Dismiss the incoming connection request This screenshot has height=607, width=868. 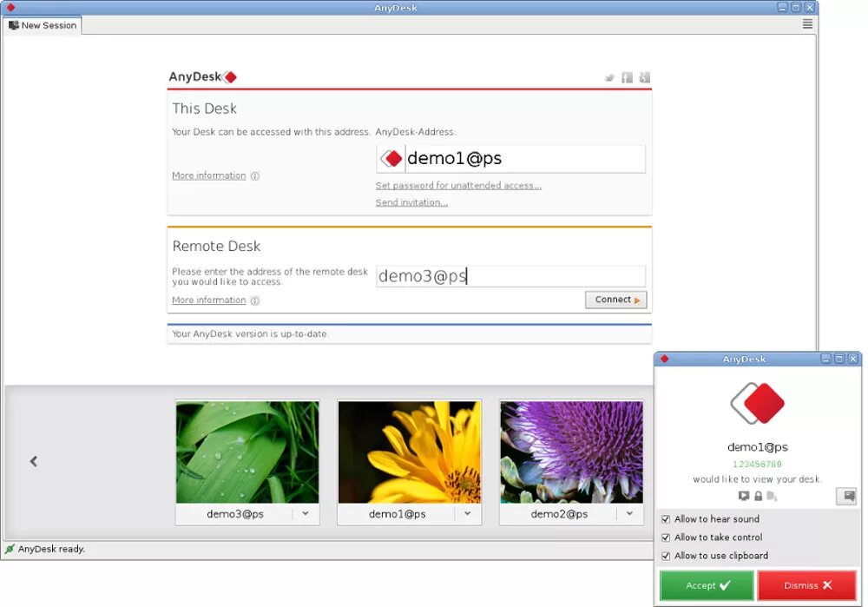[x=807, y=585]
